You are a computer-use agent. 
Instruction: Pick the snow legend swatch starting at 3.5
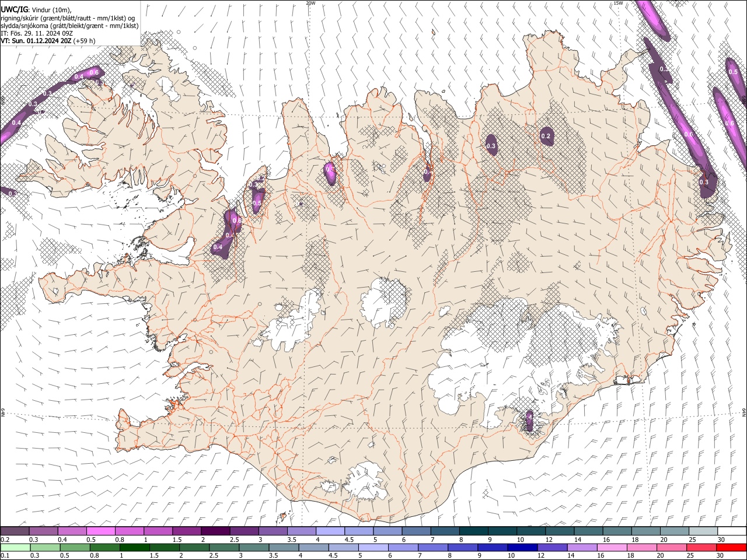(301, 531)
